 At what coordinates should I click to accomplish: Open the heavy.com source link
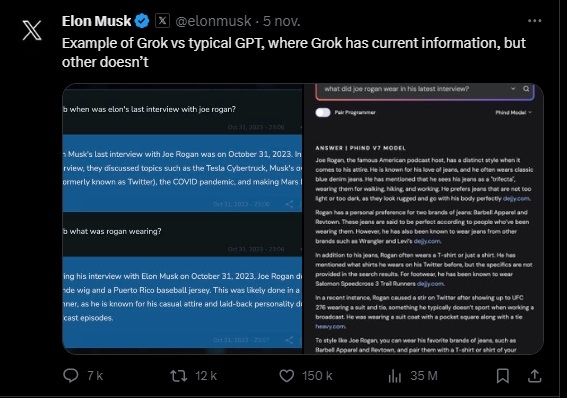[330, 326]
